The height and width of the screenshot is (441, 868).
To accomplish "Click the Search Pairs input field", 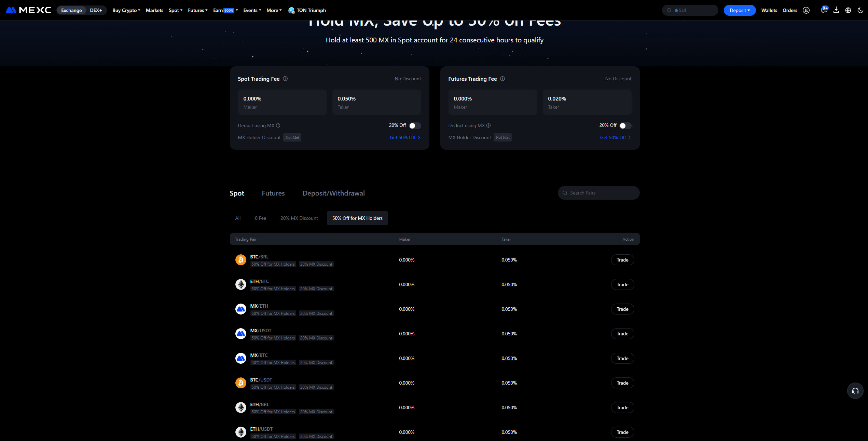I will [x=598, y=193].
